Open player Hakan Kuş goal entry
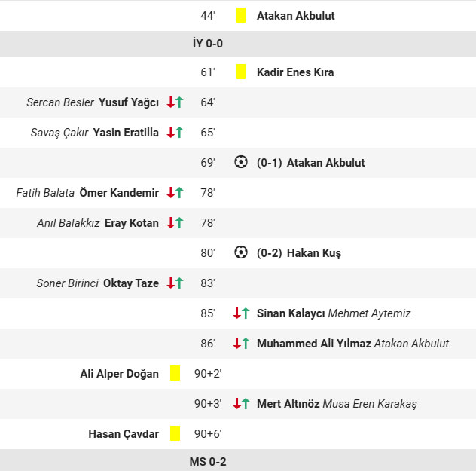Viewport: 476px width, 471px height. pos(313,253)
